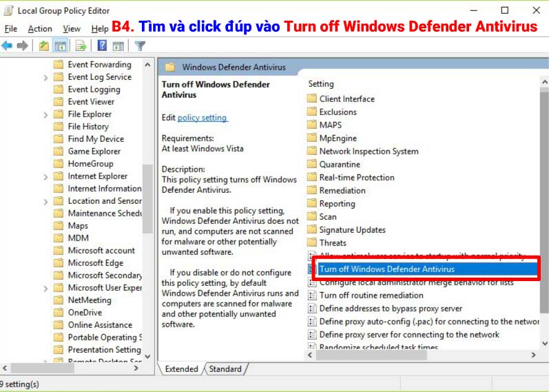Select Microsoft Edge in the tree

click(96, 262)
